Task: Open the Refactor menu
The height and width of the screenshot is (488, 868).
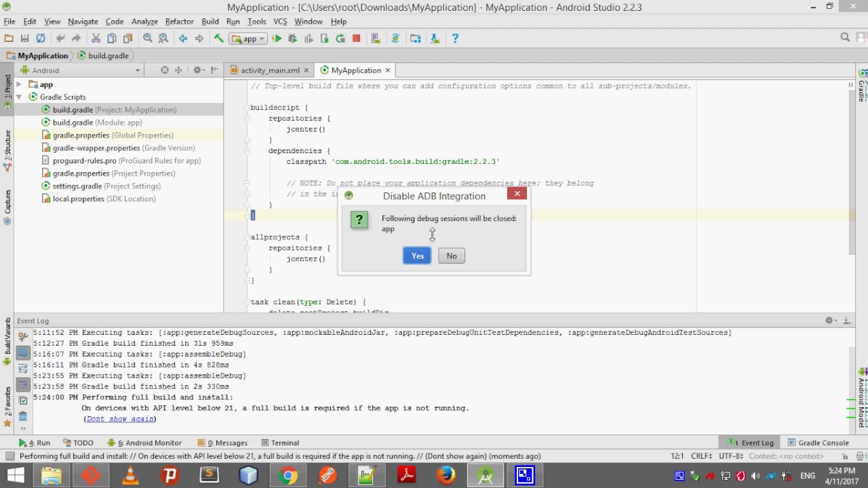Action: point(179,22)
